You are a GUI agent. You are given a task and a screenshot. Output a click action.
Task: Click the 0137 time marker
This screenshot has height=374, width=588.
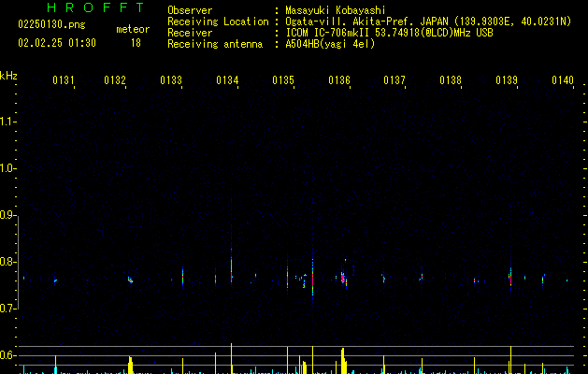[x=394, y=80]
